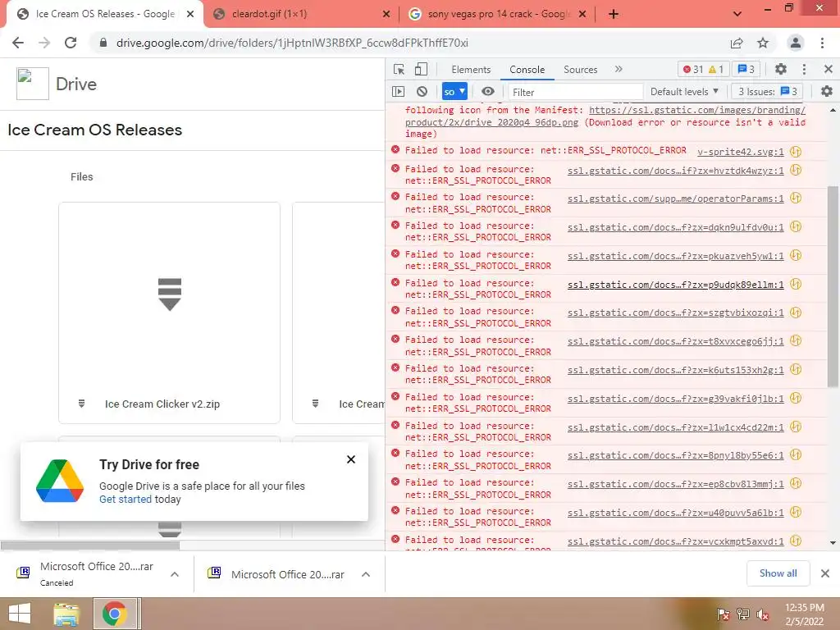The width and height of the screenshot is (840, 630).
Task: Open a new browser tab
Action: tap(614, 15)
